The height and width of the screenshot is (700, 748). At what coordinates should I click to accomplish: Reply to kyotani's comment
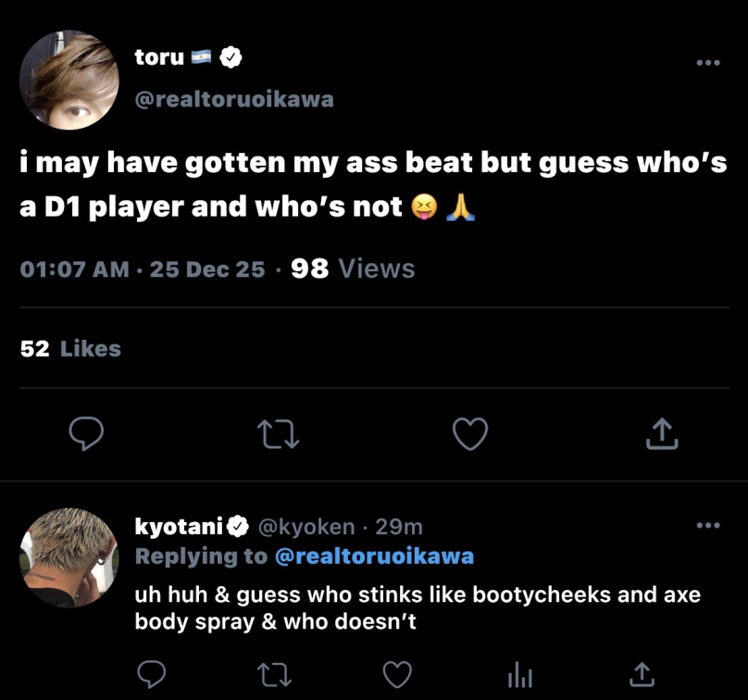(152, 674)
